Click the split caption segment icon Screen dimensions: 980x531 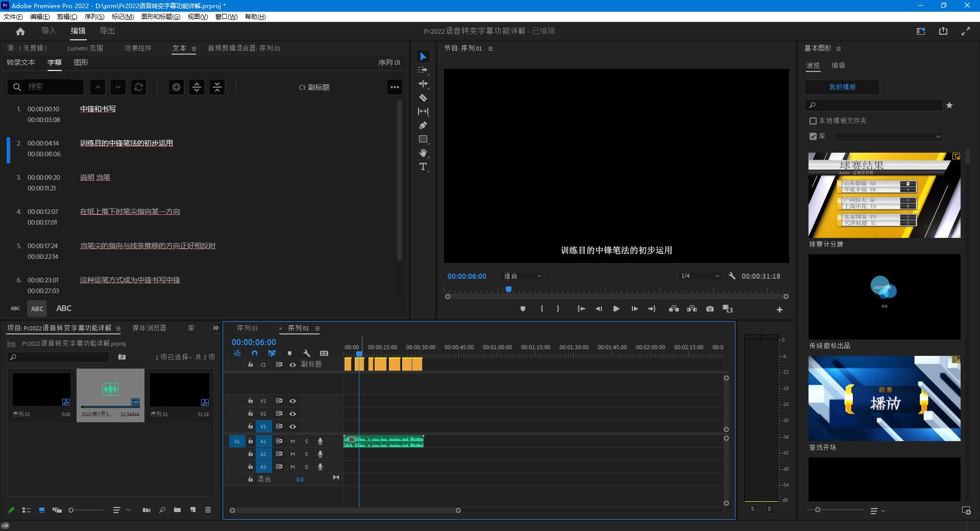[x=197, y=87]
